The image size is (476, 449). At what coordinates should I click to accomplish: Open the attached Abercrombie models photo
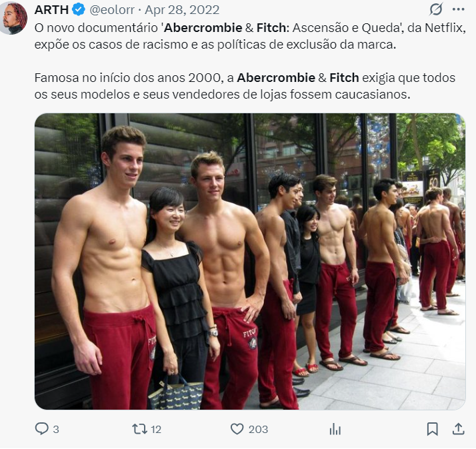click(x=250, y=262)
